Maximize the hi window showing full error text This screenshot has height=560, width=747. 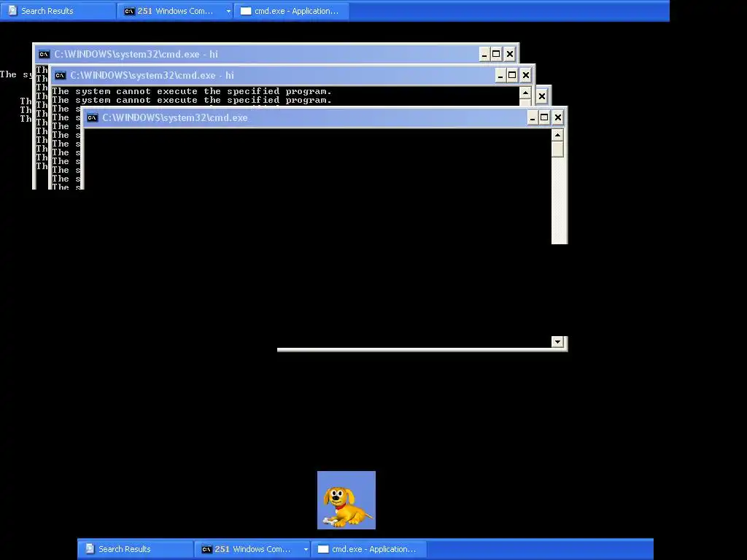pos(512,75)
